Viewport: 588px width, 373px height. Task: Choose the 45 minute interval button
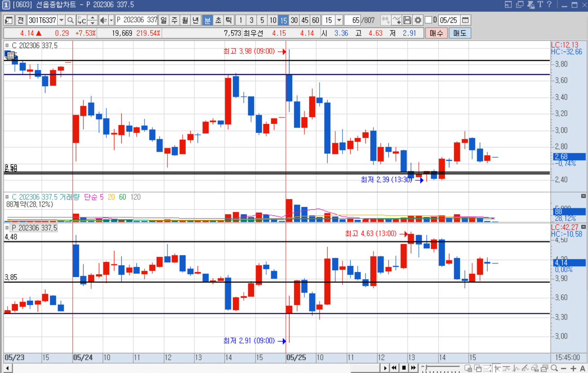[x=305, y=20]
